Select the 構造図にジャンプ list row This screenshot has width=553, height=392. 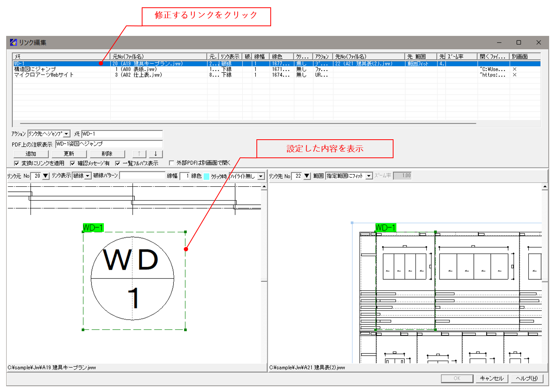point(35,69)
